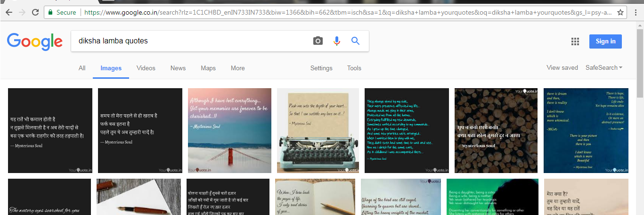Image resolution: width=644 pixels, height=215 pixels.
Task: Click the browser forward arrow
Action: [22, 13]
